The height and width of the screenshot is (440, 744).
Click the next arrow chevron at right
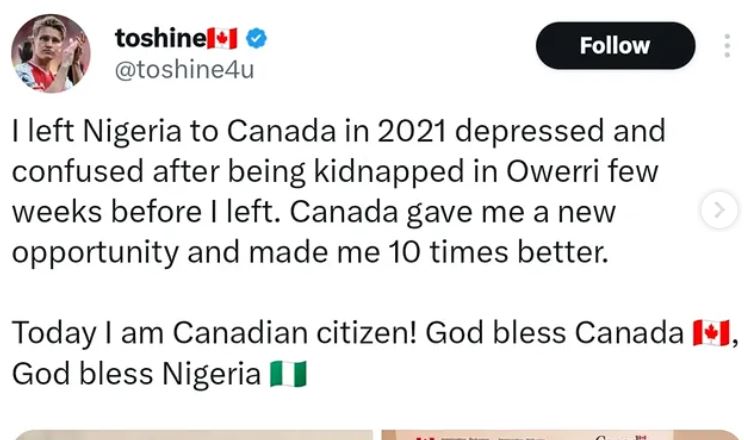[718, 210]
